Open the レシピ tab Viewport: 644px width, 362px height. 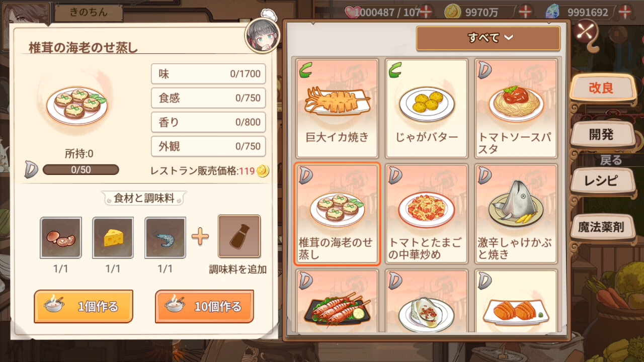pos(601,180)
